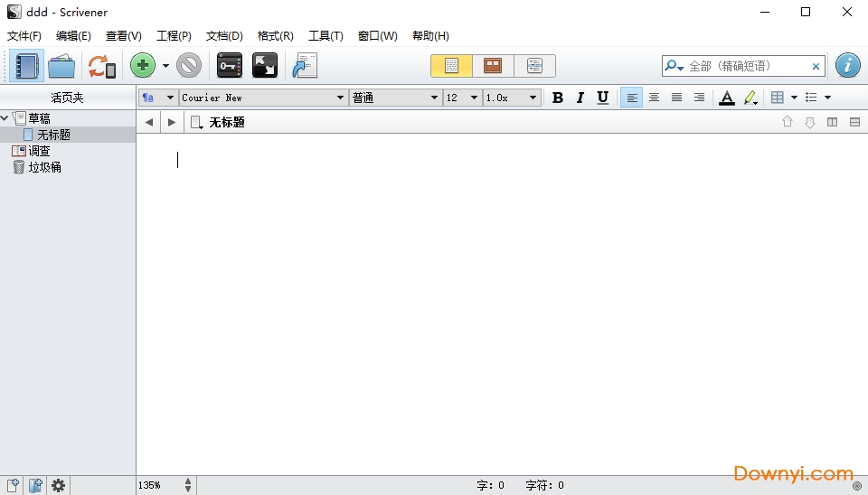Enter full screen composition mode

tap(264, 66)
